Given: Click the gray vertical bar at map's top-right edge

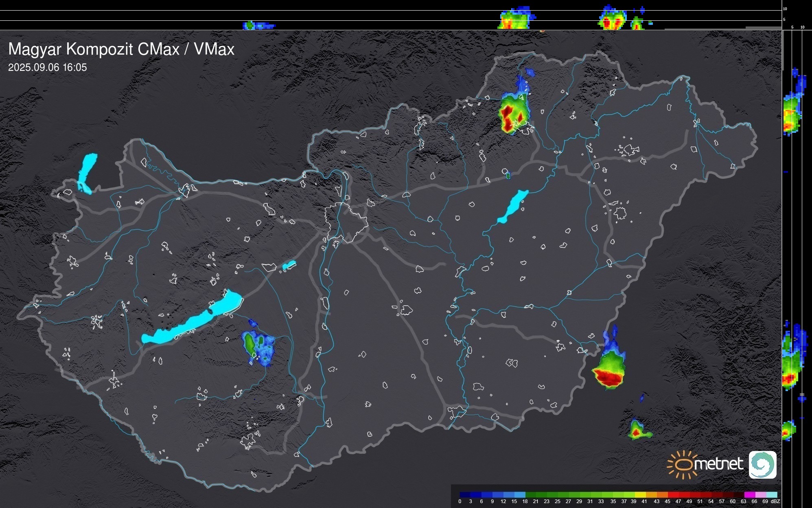Looking at the screenshot, I should [782, 50].
